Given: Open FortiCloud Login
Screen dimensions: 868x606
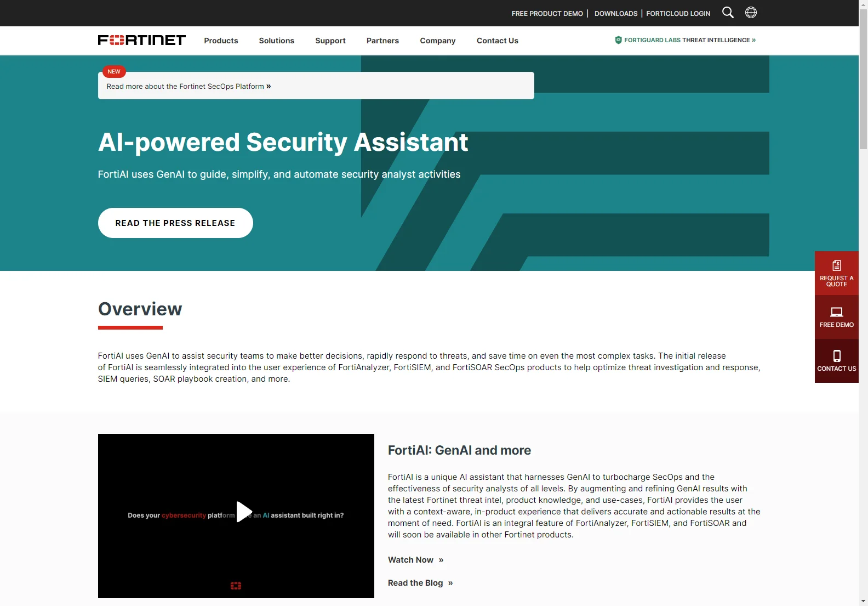Looking at the screenshot, I should pos(678,14).
